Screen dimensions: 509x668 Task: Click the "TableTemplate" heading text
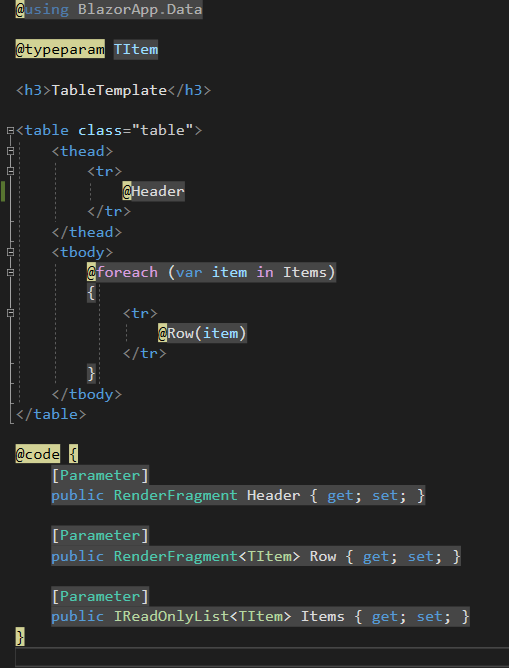(109, 90)
